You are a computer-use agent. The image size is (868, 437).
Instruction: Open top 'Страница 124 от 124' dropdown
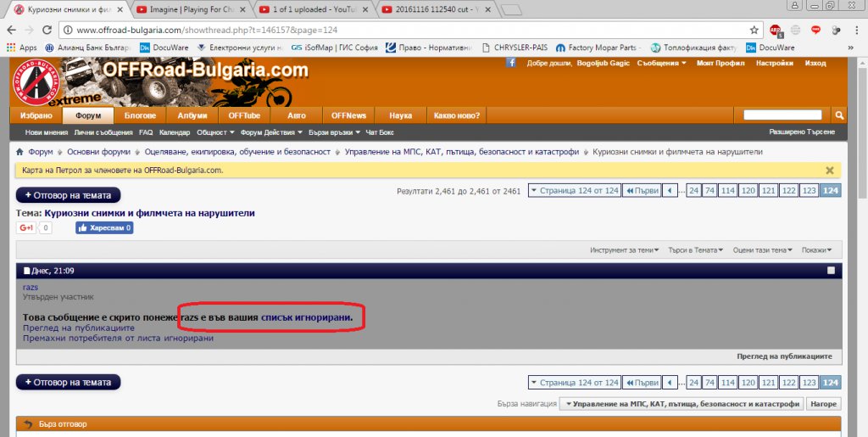(x=575, y=191)
